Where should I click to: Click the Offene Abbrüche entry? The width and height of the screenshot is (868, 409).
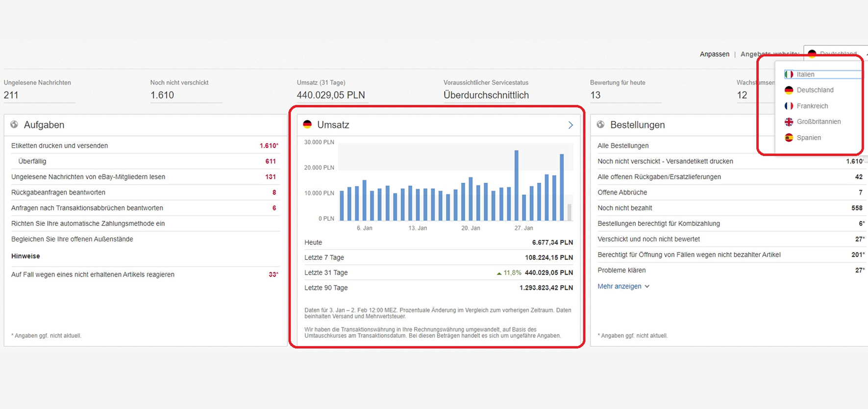622,192
